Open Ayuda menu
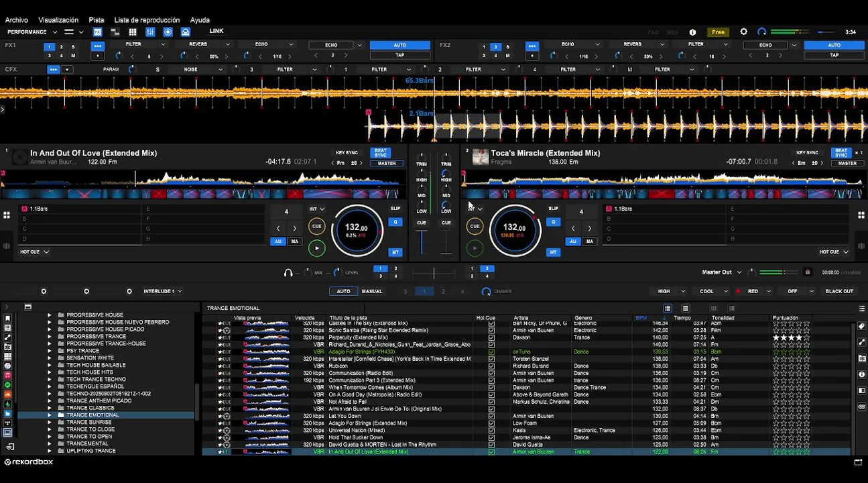 tap(200, 20)
